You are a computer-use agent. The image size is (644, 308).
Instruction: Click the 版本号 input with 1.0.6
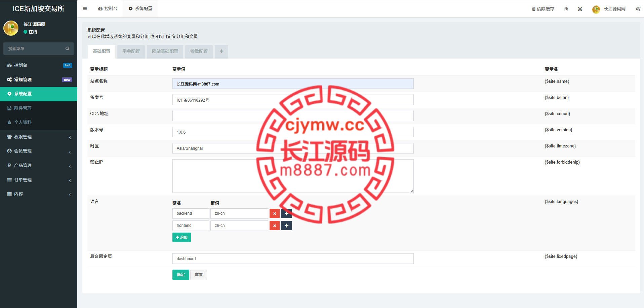tap(293, 132)
